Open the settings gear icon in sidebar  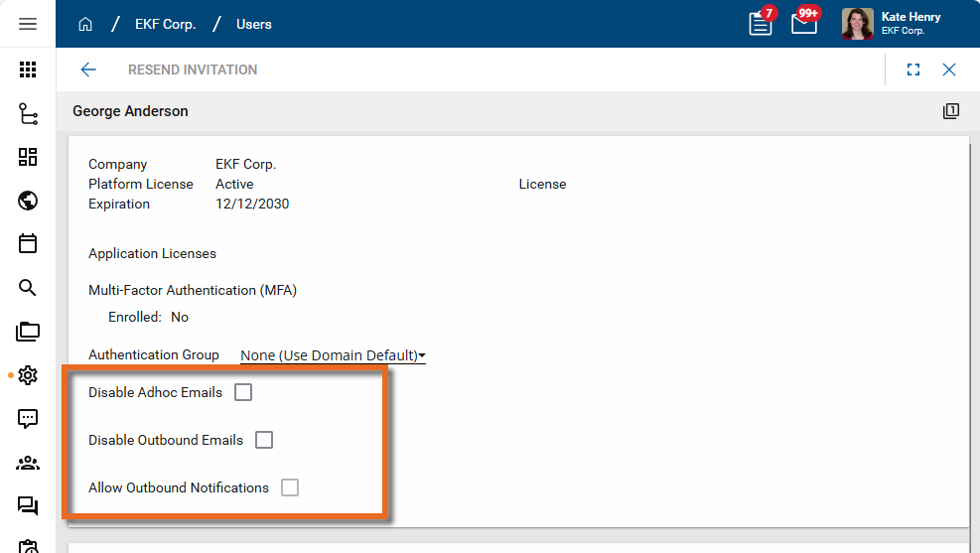coord(28,375)
